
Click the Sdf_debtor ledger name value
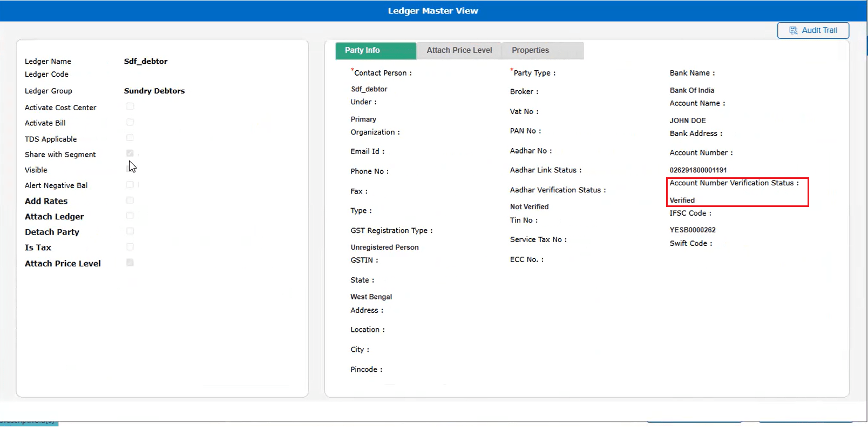tap(146, 62)
